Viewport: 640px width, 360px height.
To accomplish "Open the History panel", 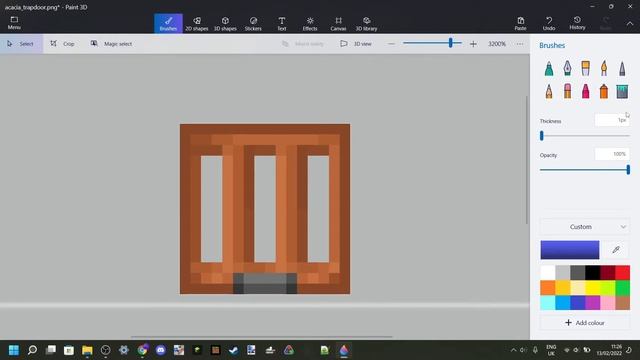I will [x=577, y=23].
